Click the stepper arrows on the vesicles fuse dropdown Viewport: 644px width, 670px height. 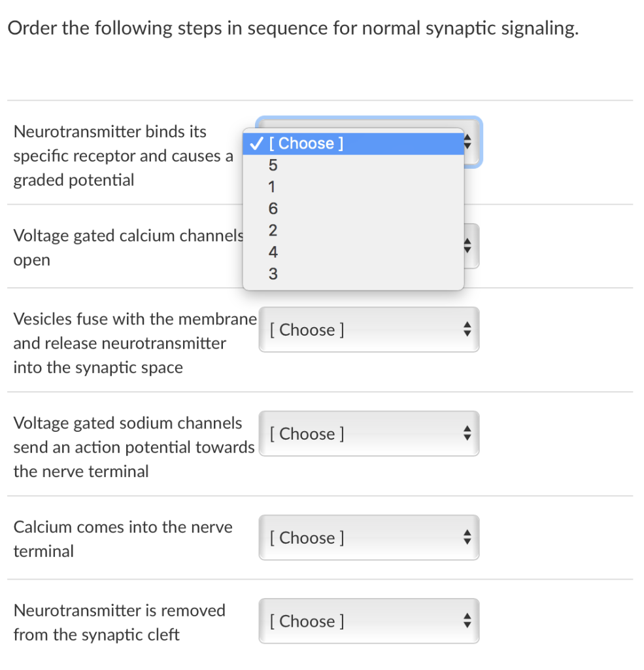[467, 329]
